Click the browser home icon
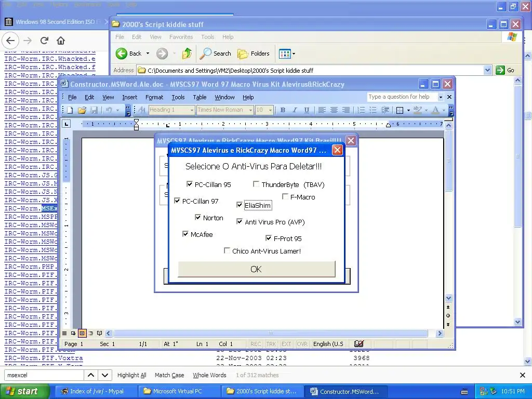 [61, 41]
